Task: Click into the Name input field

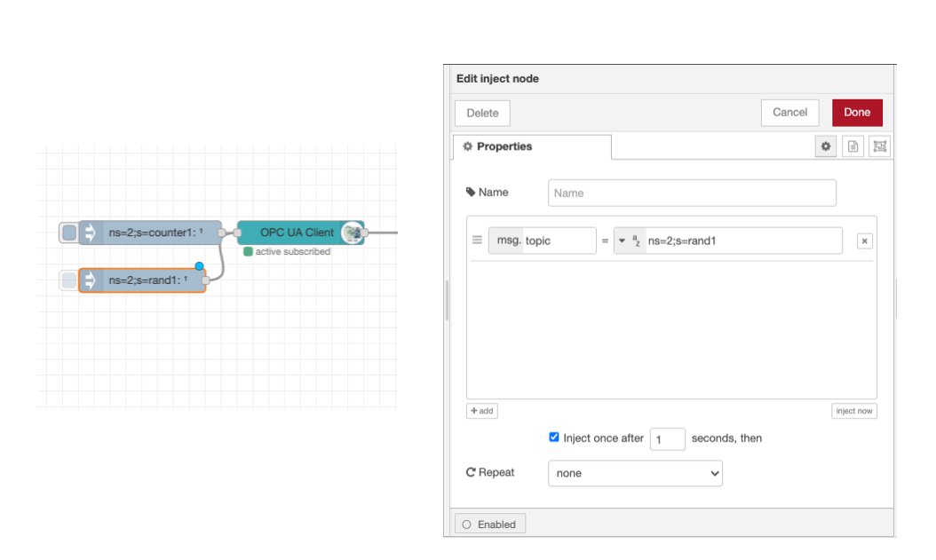Action: [692, 193]
